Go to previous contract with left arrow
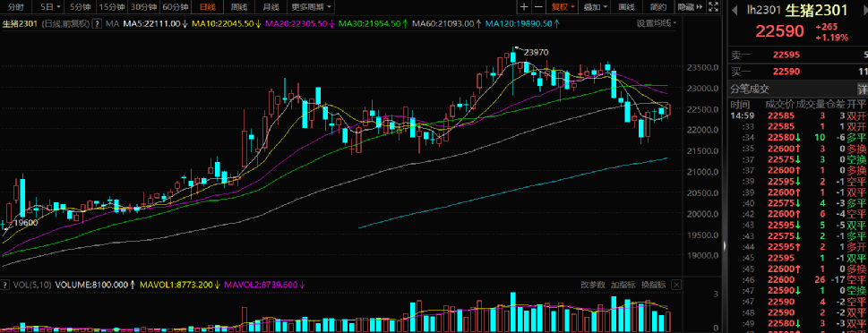This screenshot has height=333, width=868. click(735, 10)
